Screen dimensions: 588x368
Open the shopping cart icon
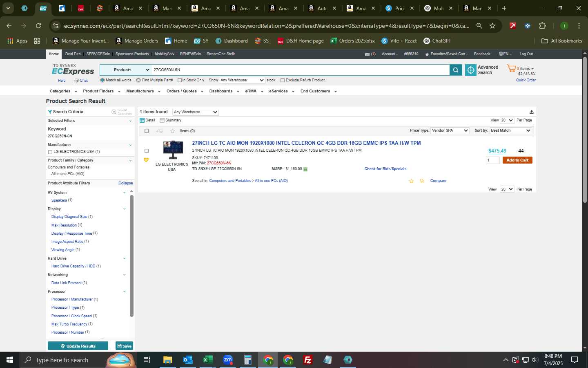click(x=511, y=69)
